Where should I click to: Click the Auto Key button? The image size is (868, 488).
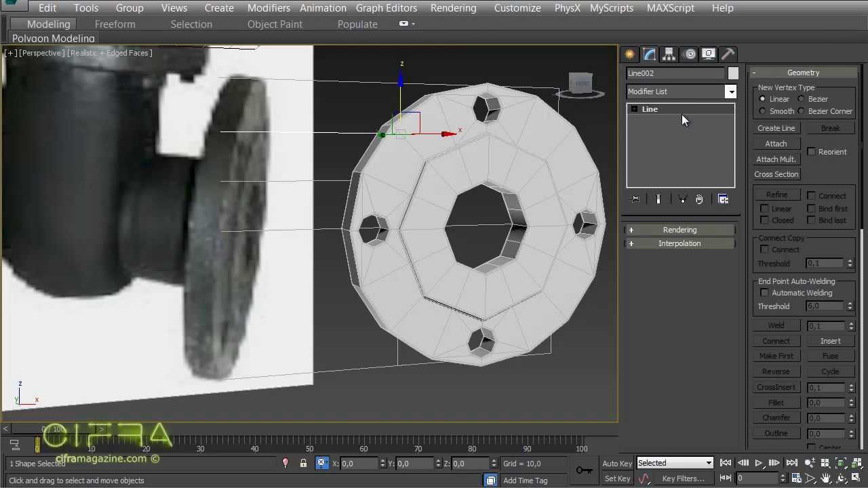pyautogui.click(x=617, y=464)
